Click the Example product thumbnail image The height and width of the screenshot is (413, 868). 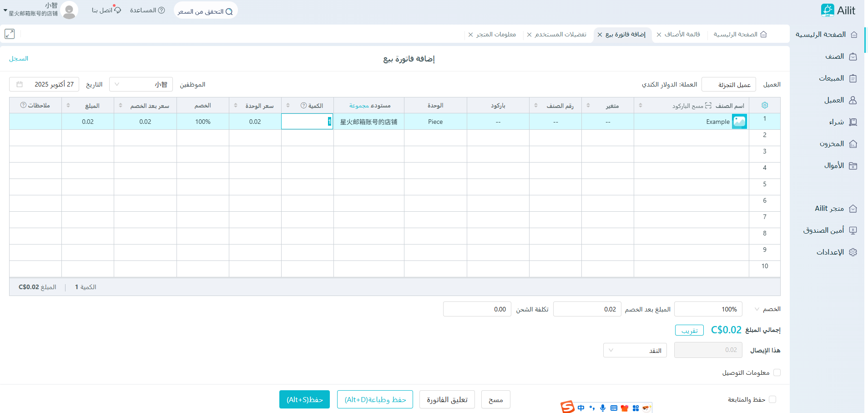point(739,122)
